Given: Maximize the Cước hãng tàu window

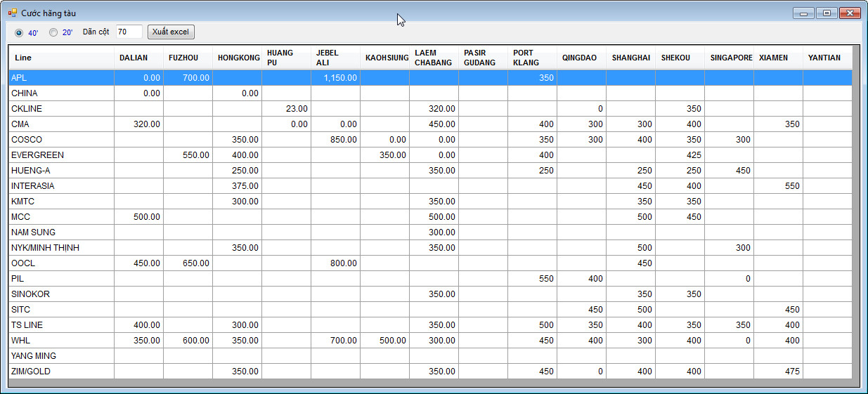Looking at the screenshot, I should click(x=827, y=13).
